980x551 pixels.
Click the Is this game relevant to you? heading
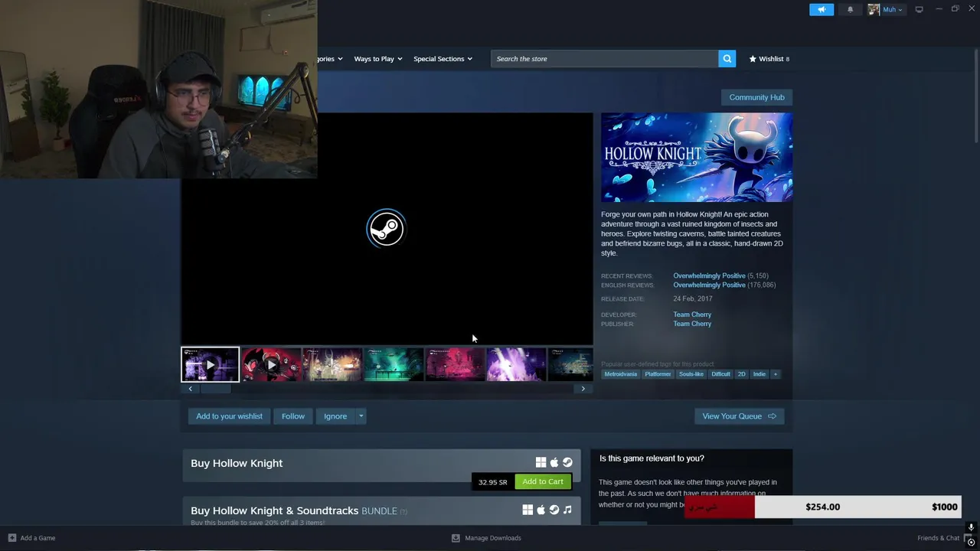[652, 458]
